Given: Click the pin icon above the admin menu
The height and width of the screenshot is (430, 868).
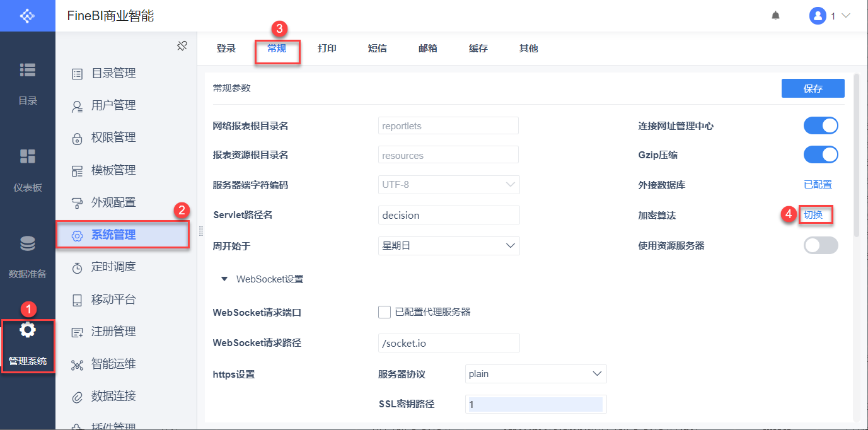Looking at the screenshot, I should click(182, 45).
